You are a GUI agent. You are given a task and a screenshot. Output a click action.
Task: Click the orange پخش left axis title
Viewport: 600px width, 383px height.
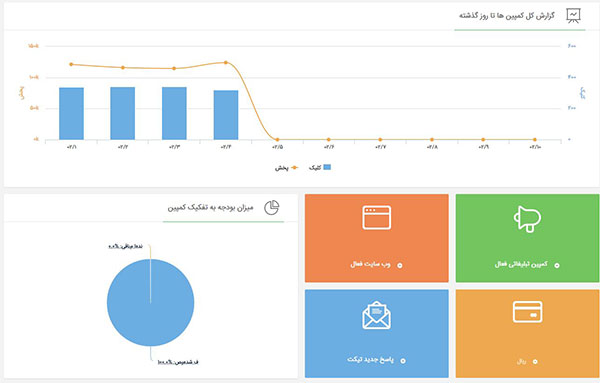22,93
